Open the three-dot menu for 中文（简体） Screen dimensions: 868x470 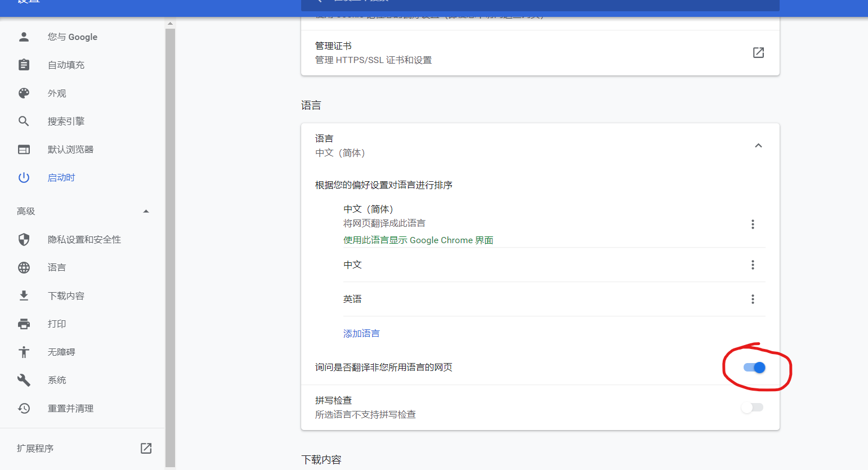tap(753, 224)
